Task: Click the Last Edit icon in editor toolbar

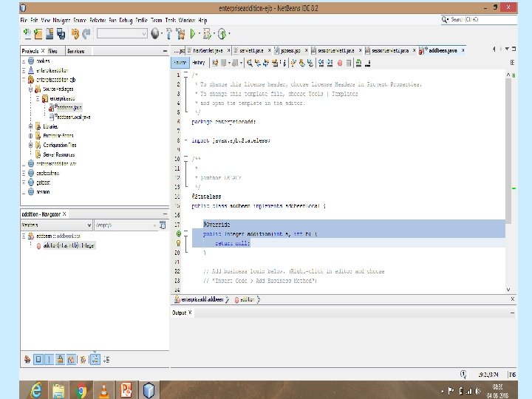Action: pos(215,63)
